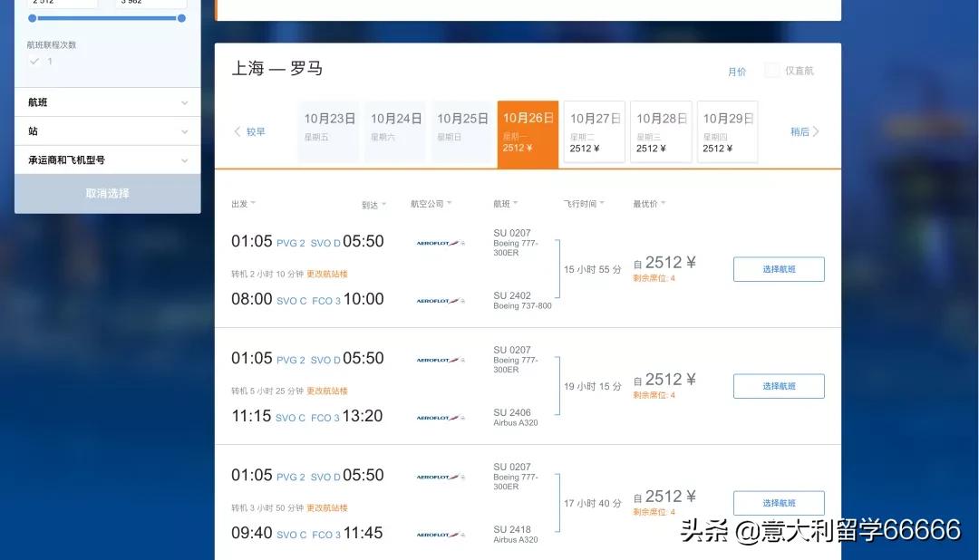Click the Aeroflot icon on the second SU 0207 segment
This screenshot has width=979, height=560.
tap(440, 358)
